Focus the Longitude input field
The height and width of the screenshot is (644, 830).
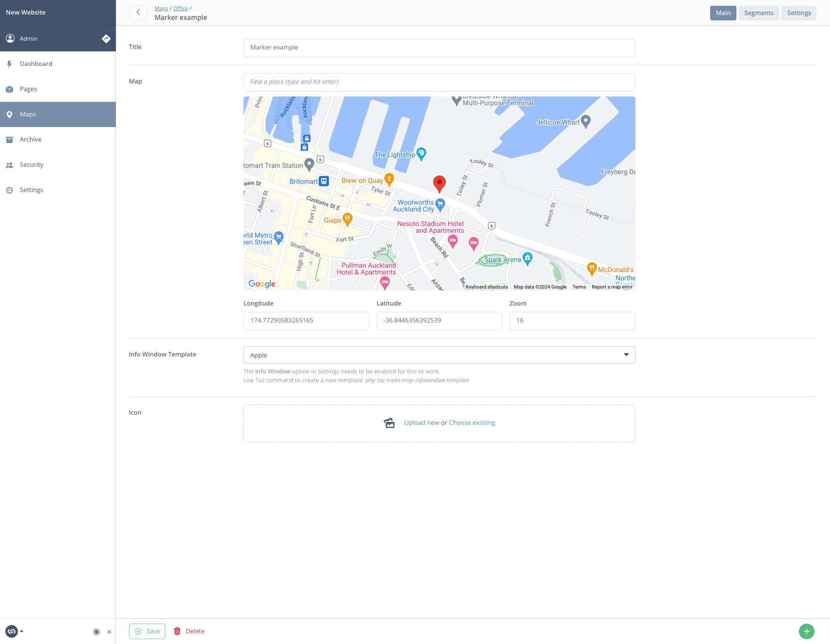(306, 321)
